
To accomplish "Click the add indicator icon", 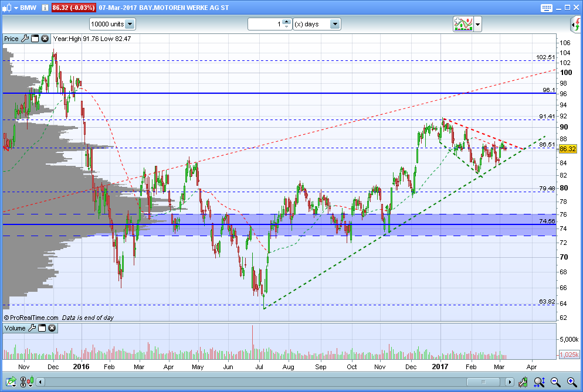I will click(x=463, y=24).
